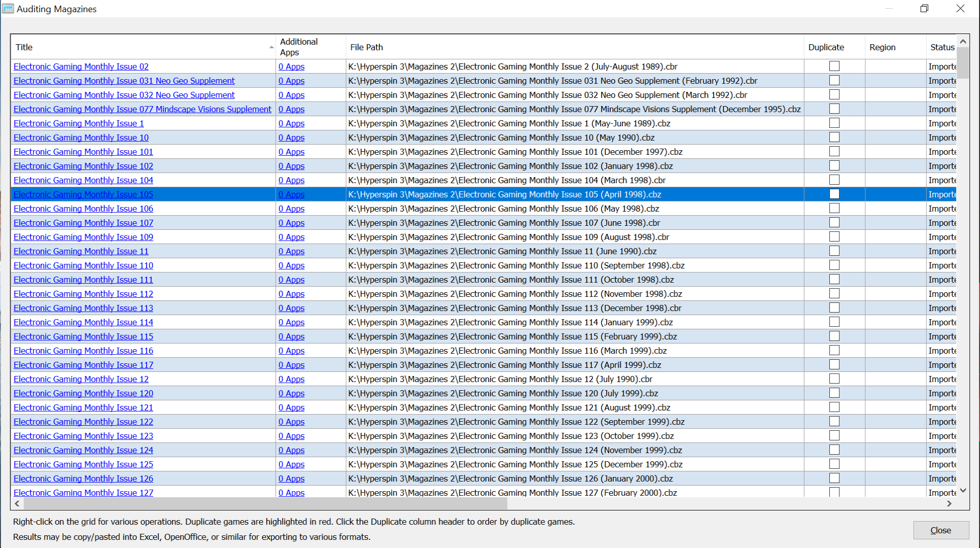Select file path for Issue 109 (August 1998).cbr

pos(575,237)
